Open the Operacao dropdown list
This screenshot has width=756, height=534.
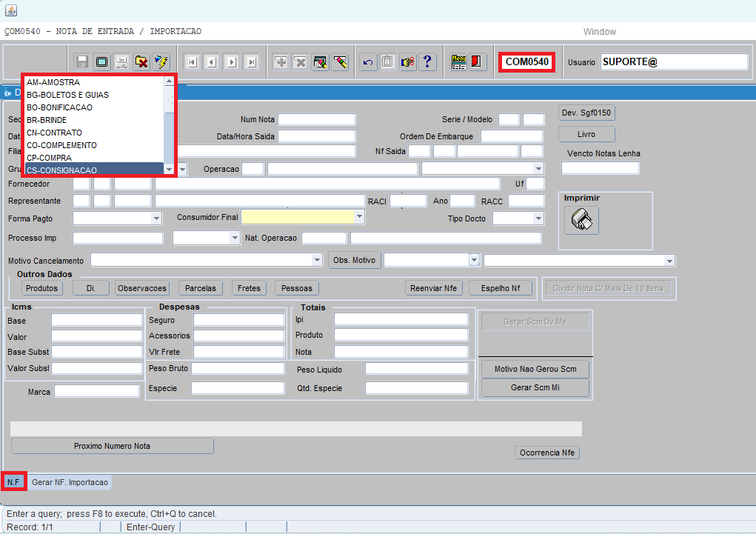(x=538, y=168)
